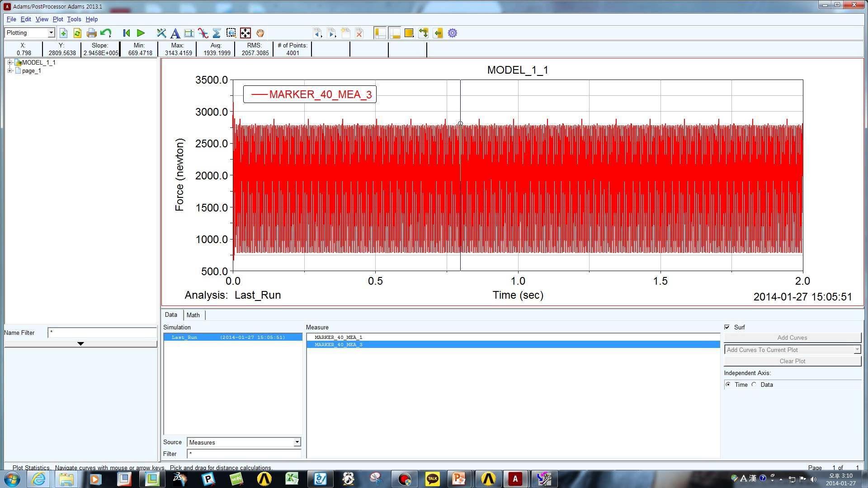Open the blue gear settings icon
The height and width of the screenshot is (488, 868).
pyautogui.click(x=452, y=33)
